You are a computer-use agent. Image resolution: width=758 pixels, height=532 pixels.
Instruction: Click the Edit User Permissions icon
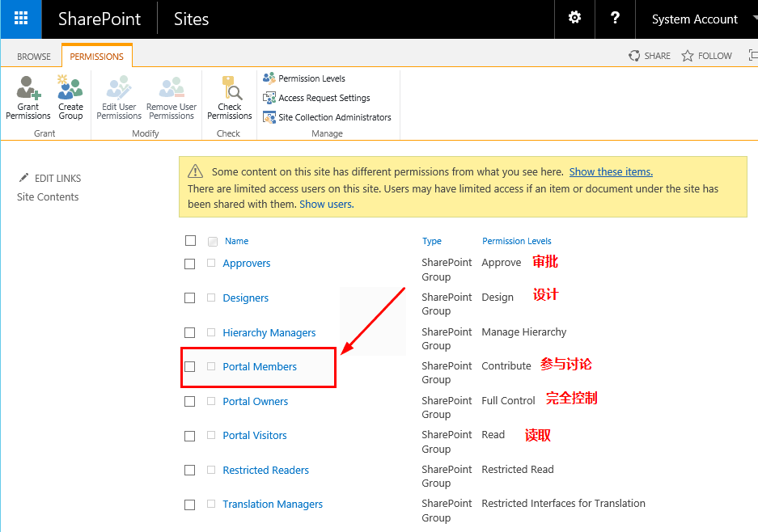point(119,87)
